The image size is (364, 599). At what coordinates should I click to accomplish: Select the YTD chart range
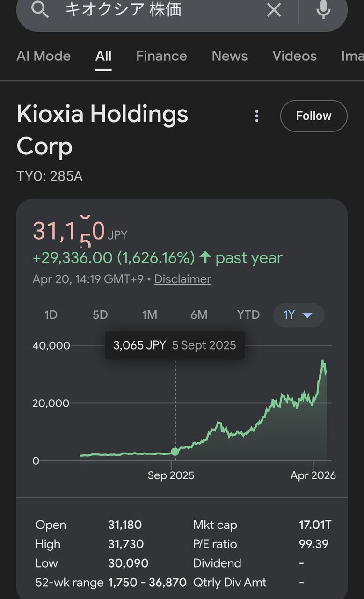[248, 315]
